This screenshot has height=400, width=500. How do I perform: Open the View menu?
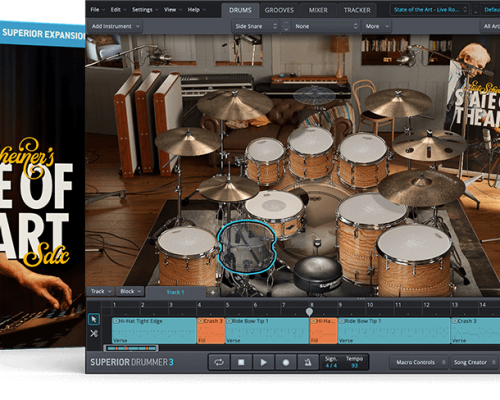click(173, 10)
